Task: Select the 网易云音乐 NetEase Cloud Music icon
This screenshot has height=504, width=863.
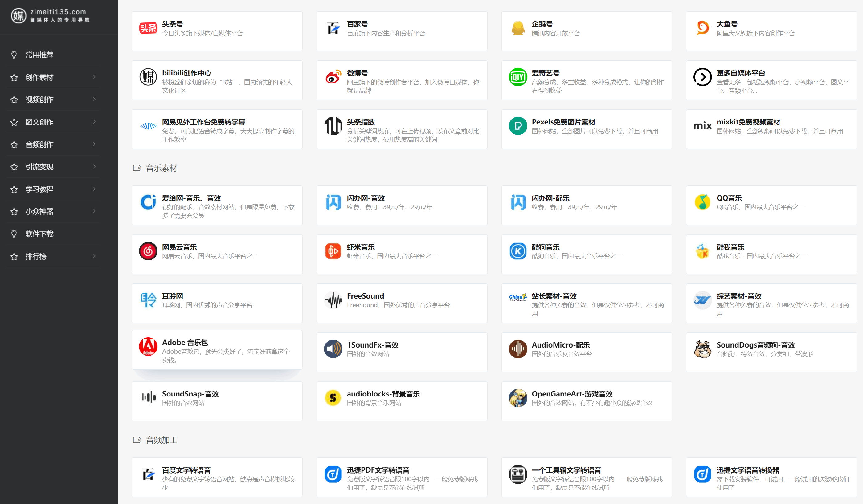Action: 148,251
